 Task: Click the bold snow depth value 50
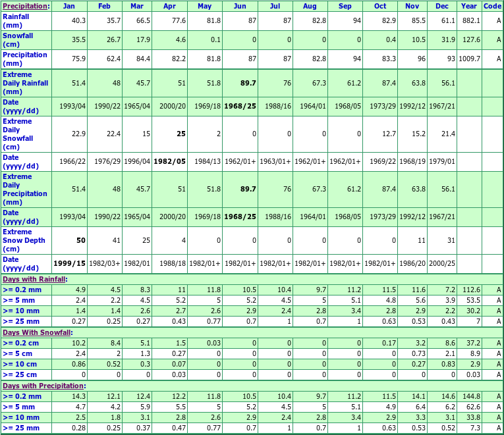81,240
